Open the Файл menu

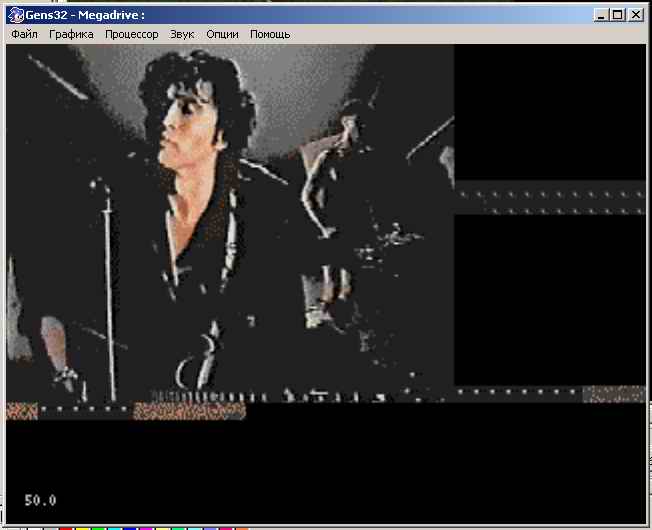coord(24,35)
